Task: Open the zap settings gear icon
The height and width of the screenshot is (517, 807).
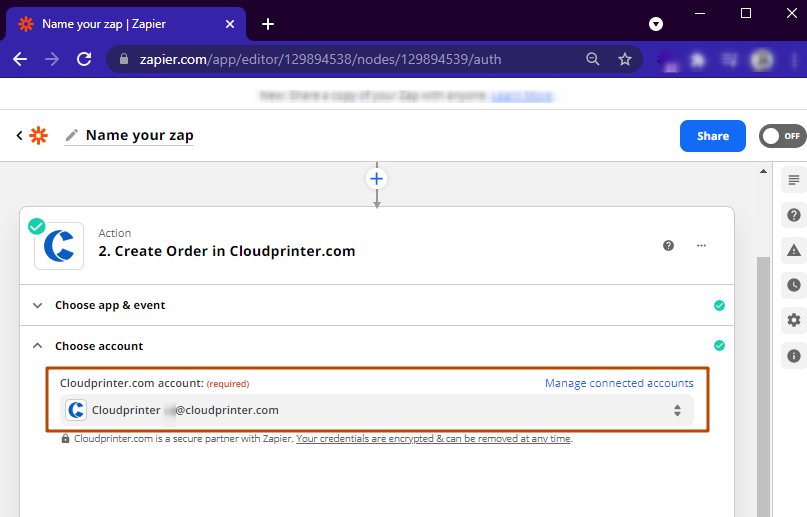Action: [794, 320]
